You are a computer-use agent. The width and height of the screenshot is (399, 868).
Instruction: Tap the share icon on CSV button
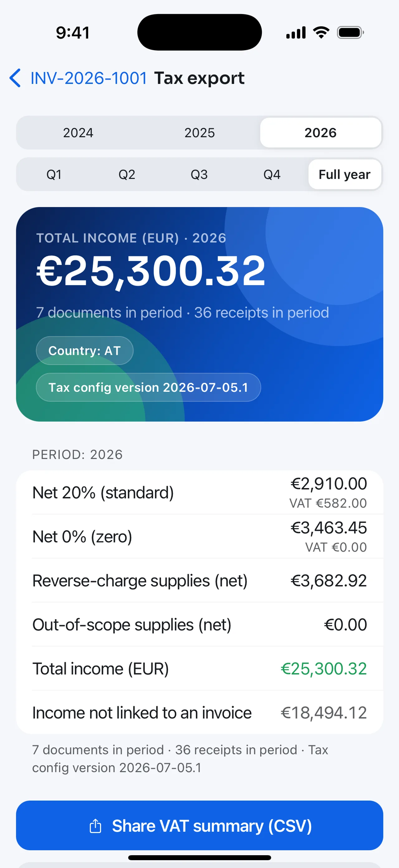pyautogui.click(x=95, y=826)
